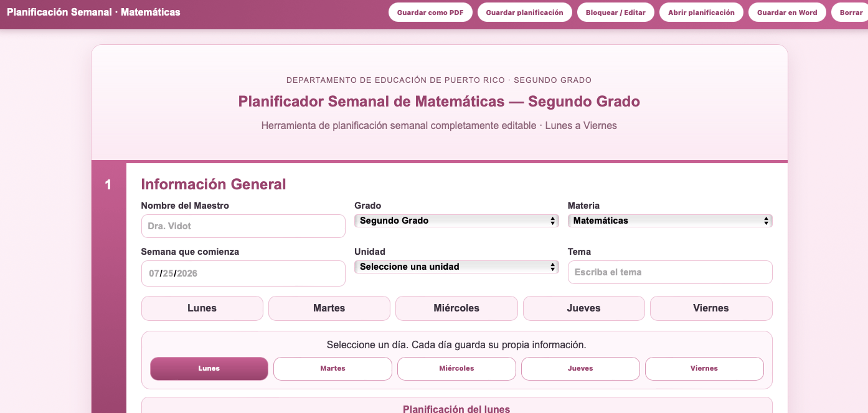Click Guardar como PDF button
868x413 pixels.
430,12
